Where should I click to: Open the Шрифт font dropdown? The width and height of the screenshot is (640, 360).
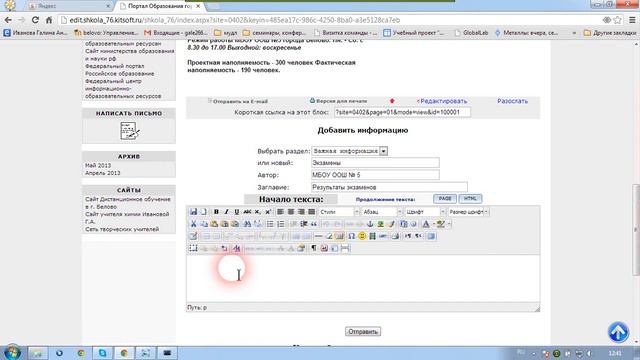(426, 212)
